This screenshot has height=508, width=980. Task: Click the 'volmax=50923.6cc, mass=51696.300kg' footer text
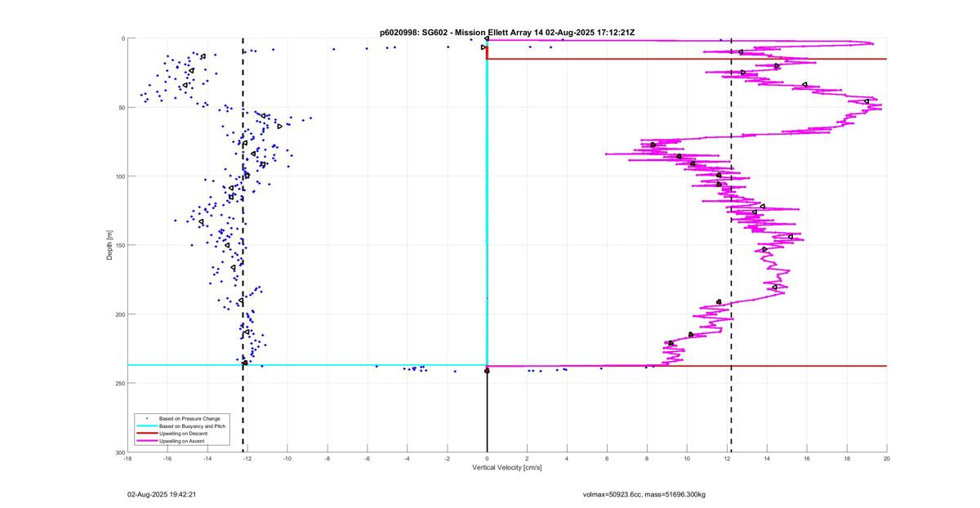tap(644, 494)
